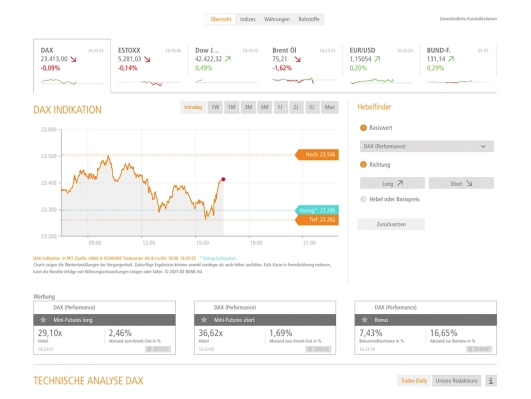Click the red current-price dot on chart
The width and height of the screenshot is (531, 399).
pyautogui.click(x=223, y=179)
